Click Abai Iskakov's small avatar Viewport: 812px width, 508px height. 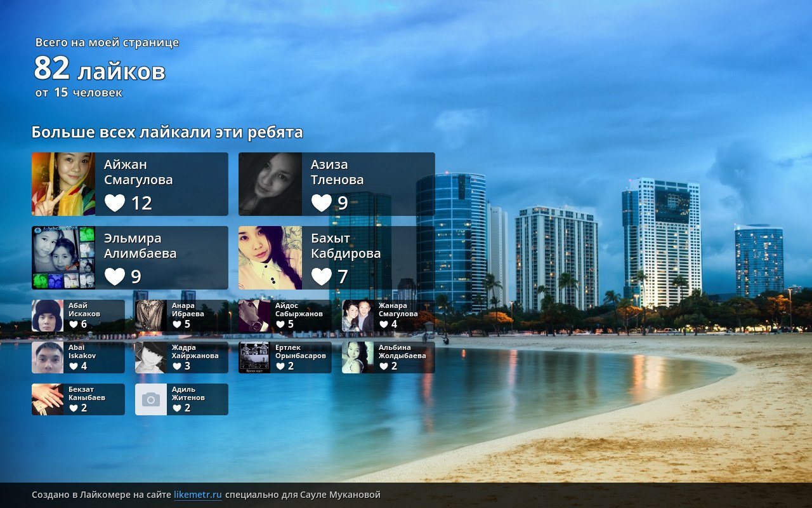pos(48,358)
